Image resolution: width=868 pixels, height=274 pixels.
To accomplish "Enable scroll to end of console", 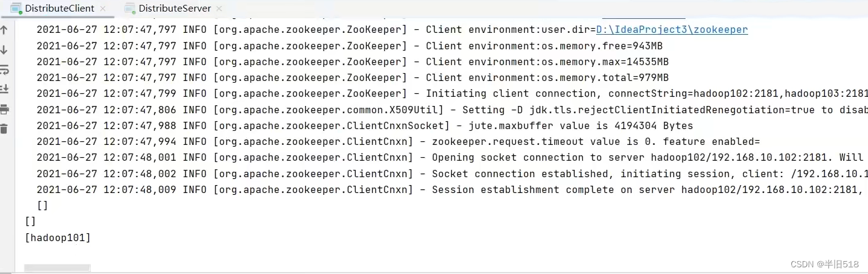I will [4, 89].
